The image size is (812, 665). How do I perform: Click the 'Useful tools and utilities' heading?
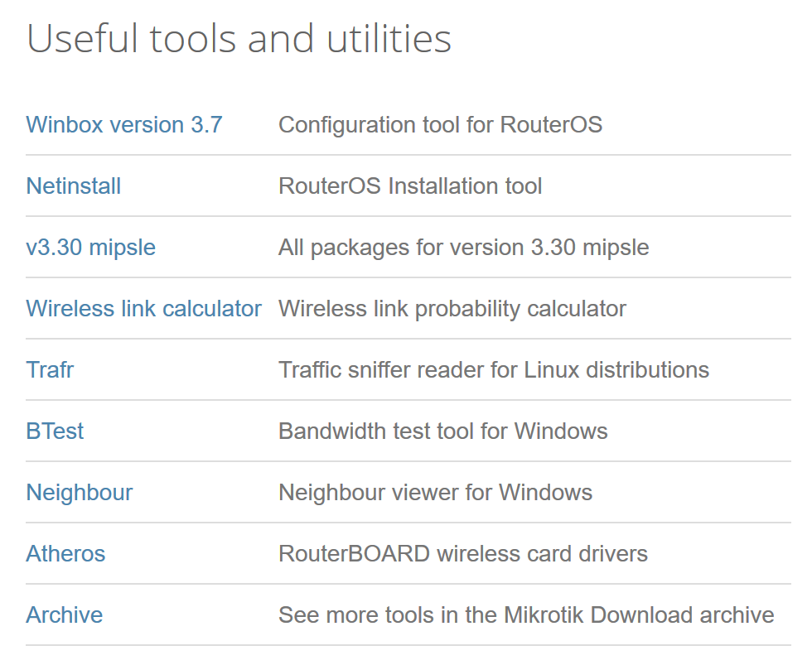[x=239, y=38]
